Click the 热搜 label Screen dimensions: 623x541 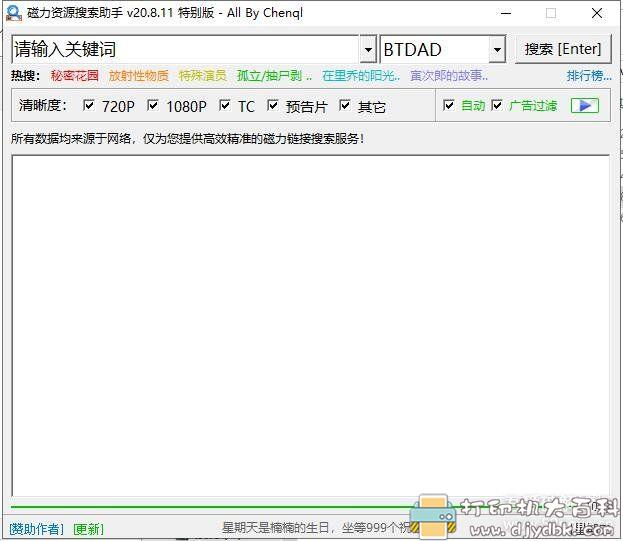[25, 75]
